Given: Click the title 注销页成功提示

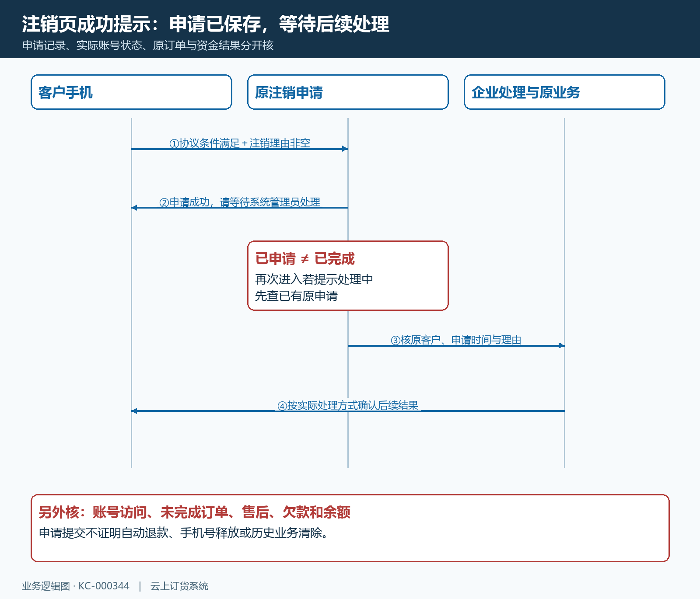Looking at the screenshot, I should 205,24.
